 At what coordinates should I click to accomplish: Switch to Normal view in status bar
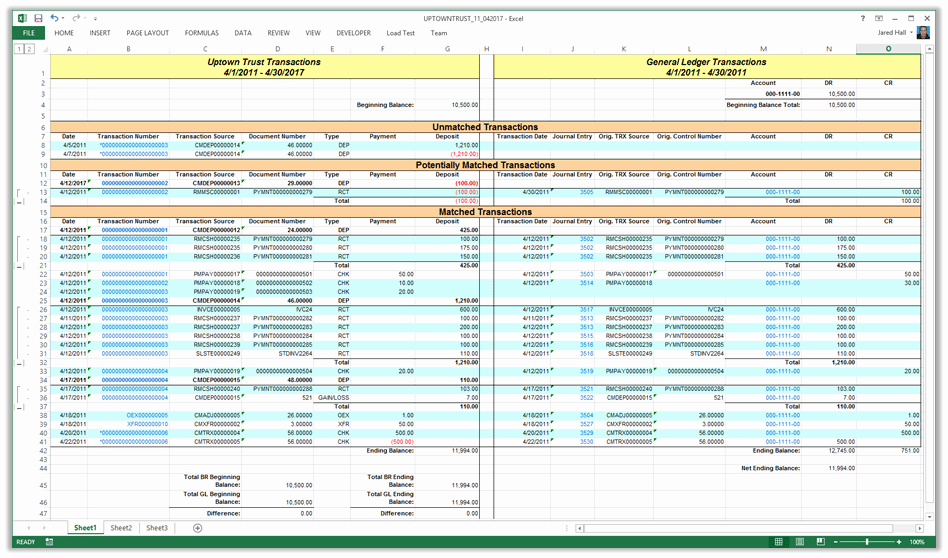pyautogui.click(x=779, y=542)
